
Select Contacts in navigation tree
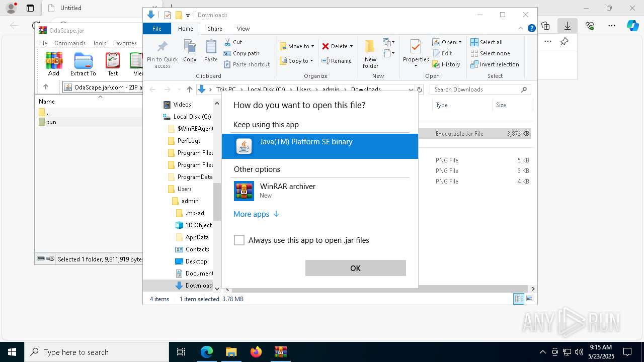pyautogui.click(x=192, y=249)
